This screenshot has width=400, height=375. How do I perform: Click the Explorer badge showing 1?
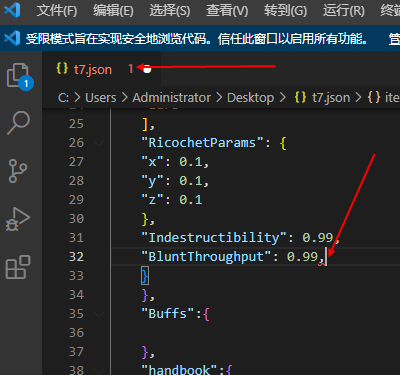coord(26,83)
